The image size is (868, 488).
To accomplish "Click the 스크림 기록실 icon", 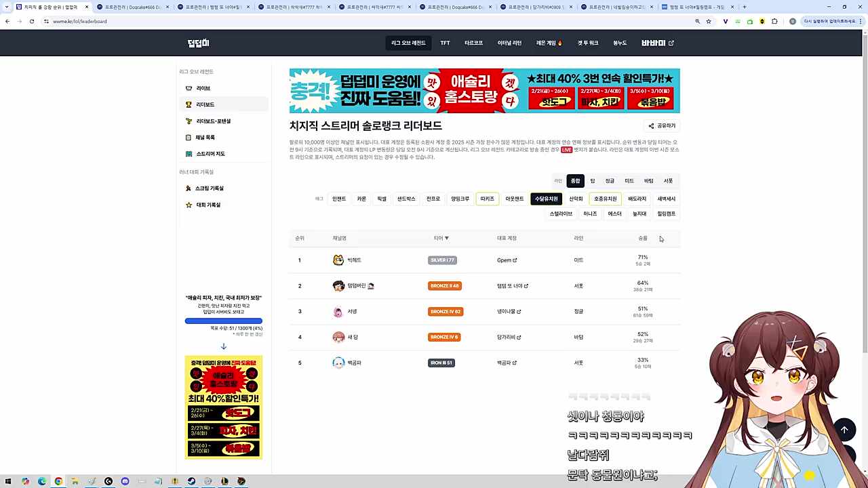I will point(189,188).
